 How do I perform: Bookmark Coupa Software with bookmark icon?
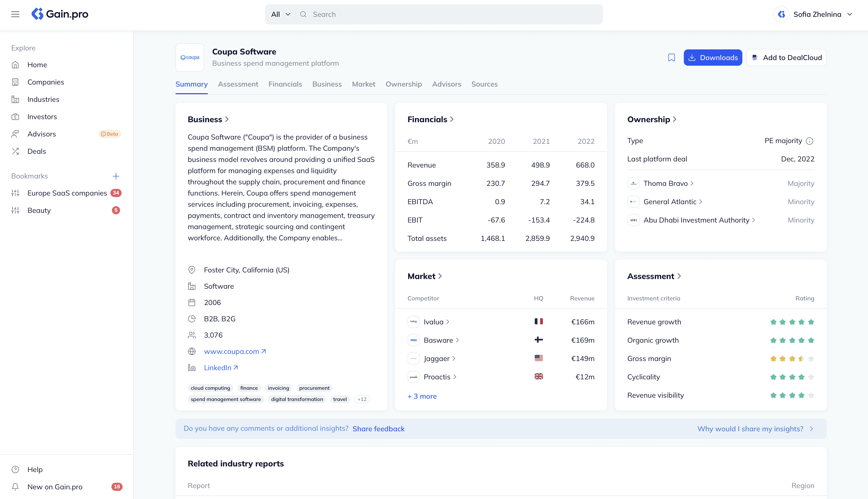click(x=671, y=58)
